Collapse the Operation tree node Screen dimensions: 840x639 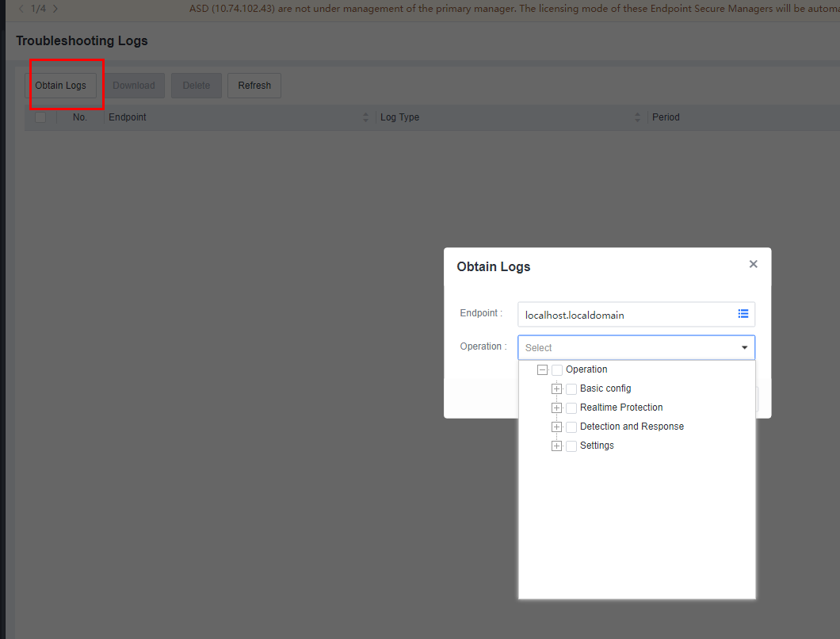542,370
